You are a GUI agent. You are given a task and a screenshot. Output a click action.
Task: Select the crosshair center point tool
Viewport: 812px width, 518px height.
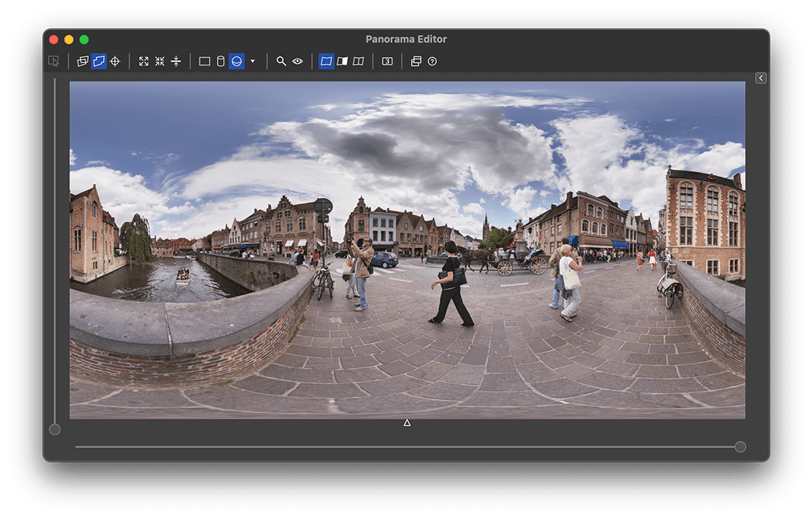115,62
